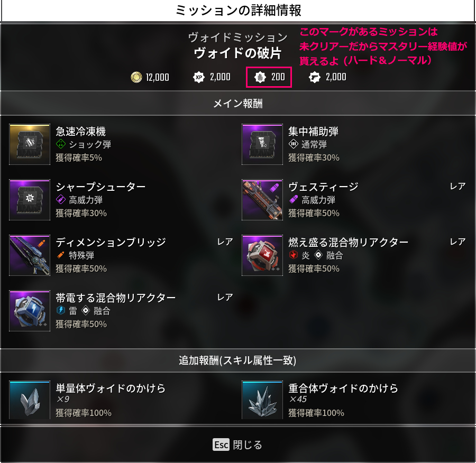Click the XP reward badge icon
This screenshot has height=463, width=476.
pyautogui.click(x=199, y=77)
